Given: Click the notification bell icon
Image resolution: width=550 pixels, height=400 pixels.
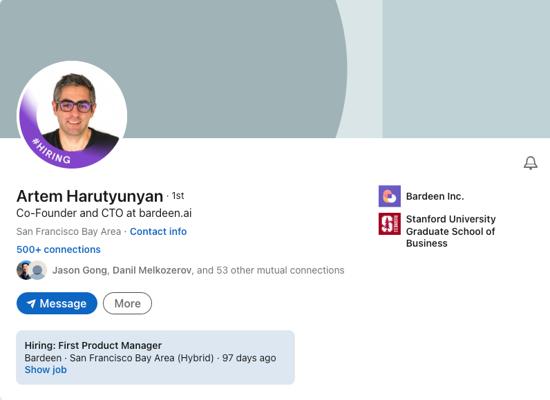Looking at the screenshot, I should pos(530,163).
